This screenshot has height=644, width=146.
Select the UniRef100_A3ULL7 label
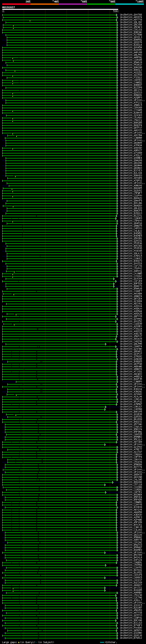pyautogui.click(x=131, y=600)
